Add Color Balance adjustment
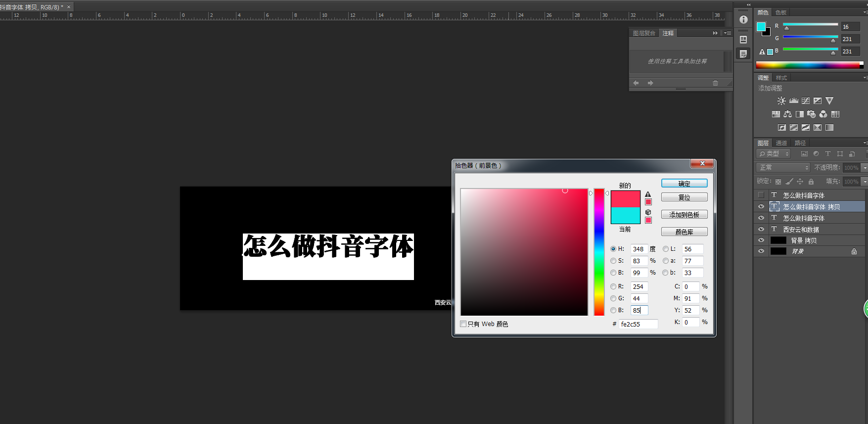Viewport: 868px width, 424px height. [x=787, y=114]
